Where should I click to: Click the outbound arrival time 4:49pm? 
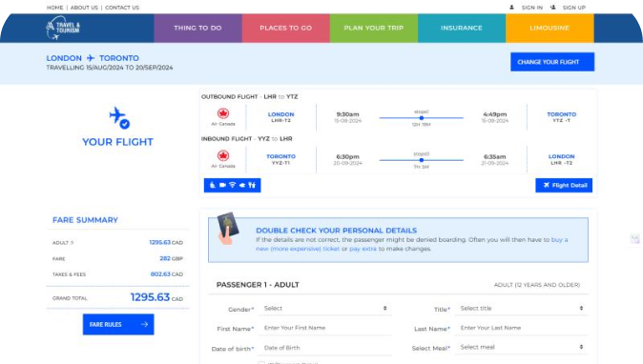coord(495,114)
